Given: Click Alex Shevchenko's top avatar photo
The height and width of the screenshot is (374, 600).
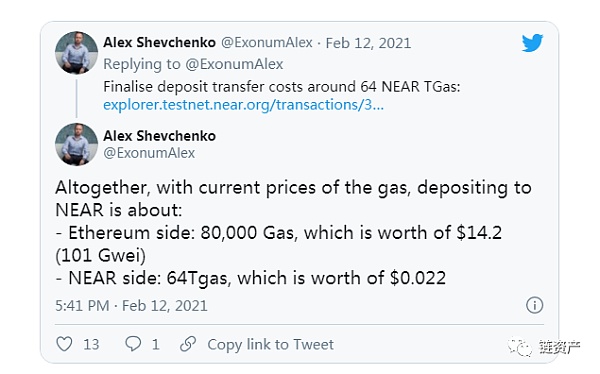Looking at the screenshot, I should [77, 52].
